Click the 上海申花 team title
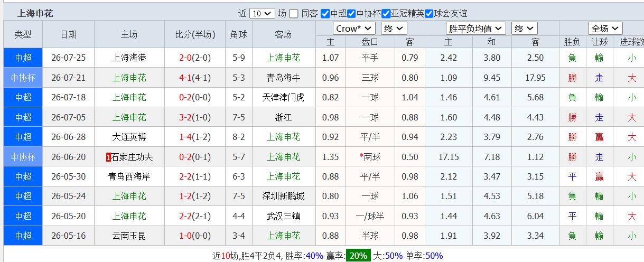644x262 pixels. click(x=35, y=13)
